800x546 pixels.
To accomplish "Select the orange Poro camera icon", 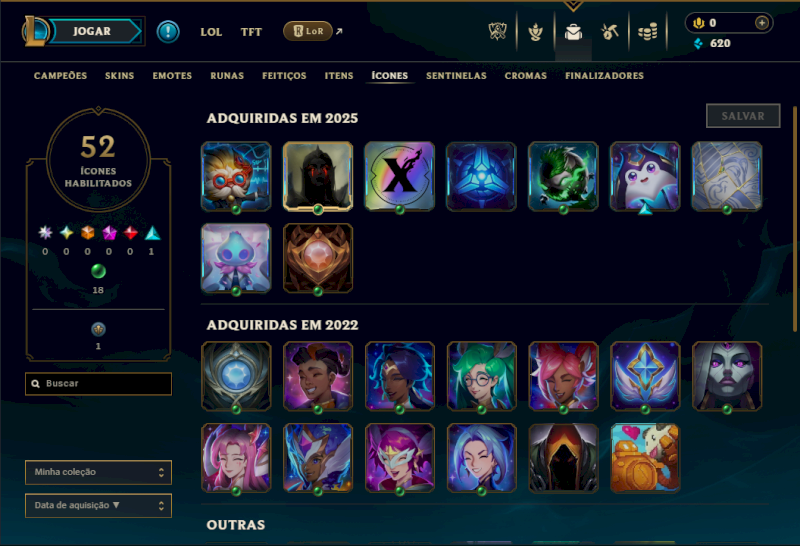I will click(x=645, y=458).
